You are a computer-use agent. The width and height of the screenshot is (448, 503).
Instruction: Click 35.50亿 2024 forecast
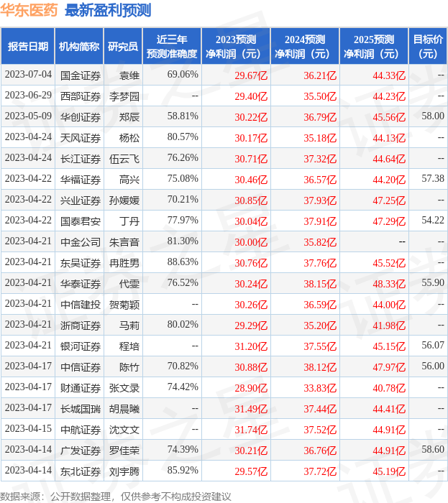click(320, 96)
